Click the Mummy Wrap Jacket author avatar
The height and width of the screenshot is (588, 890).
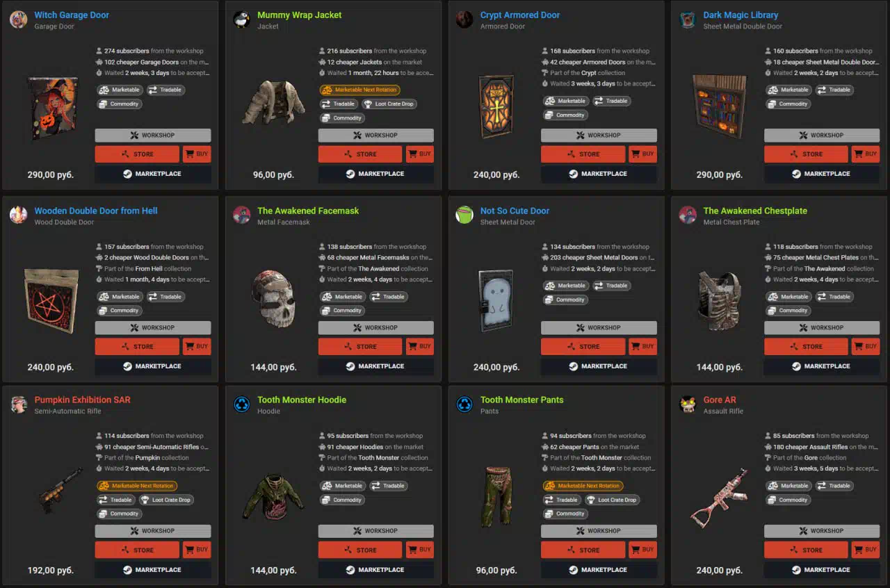pyautogui.click(x=241, y=19)
